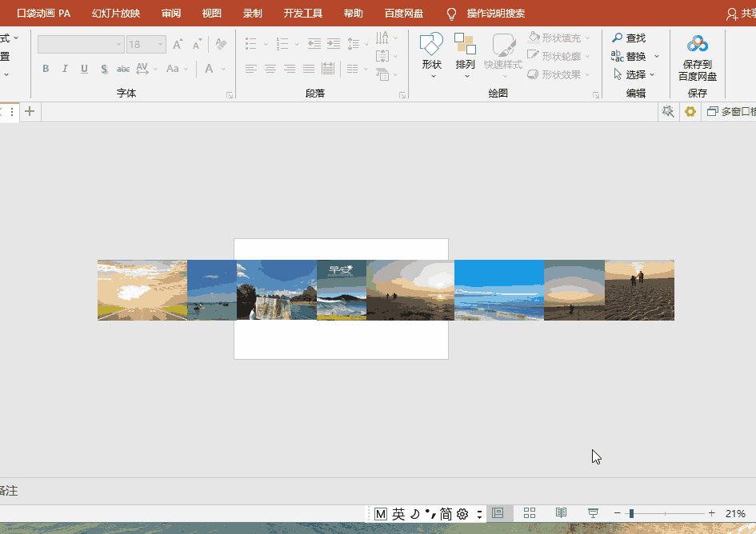This screenshot has height=534, width=756.
Task: Click the 21% zoom level
Action: point(735,514)
